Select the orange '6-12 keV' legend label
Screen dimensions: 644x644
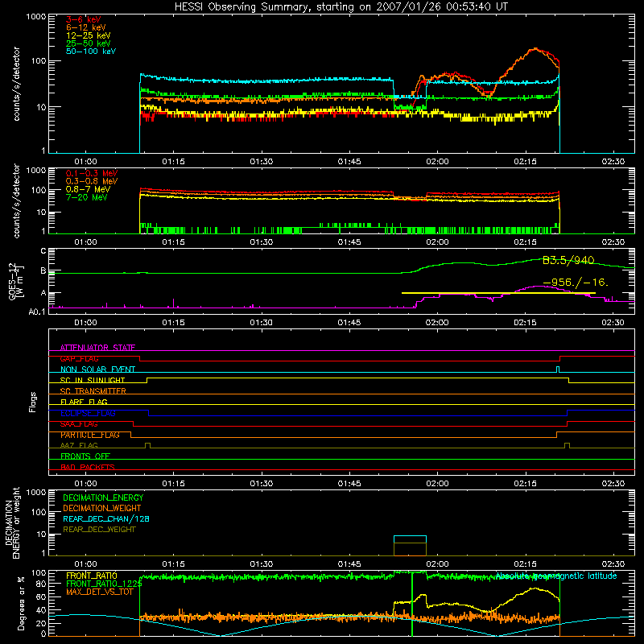click(x=86, y=27)
